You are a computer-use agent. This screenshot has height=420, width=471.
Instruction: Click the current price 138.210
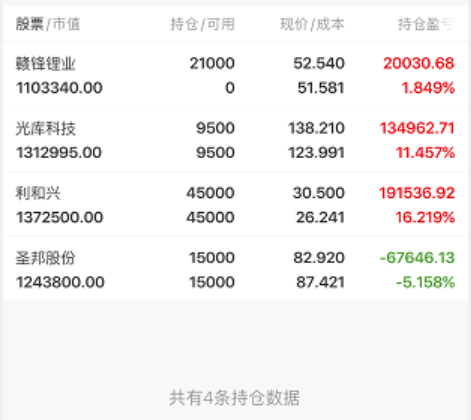(x=316, y=128)
